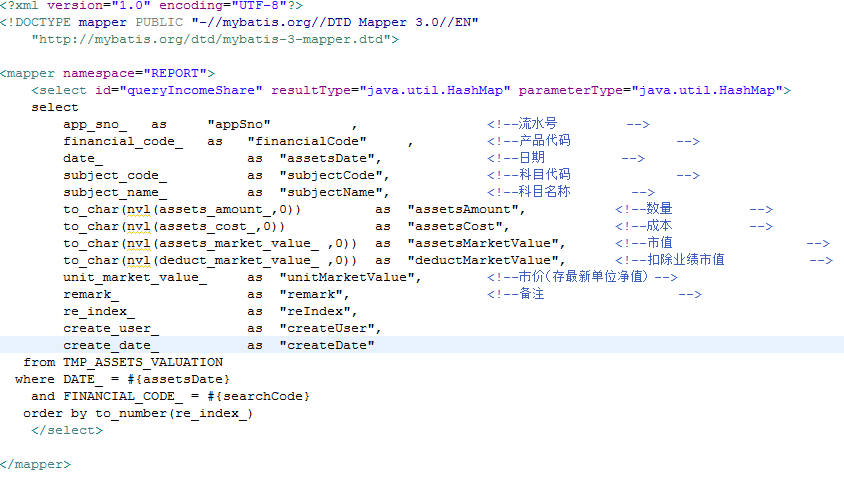Click the "subjectName" alias
Image resolution: width=844 pixels, height=502 pixels.
point(330,193)
